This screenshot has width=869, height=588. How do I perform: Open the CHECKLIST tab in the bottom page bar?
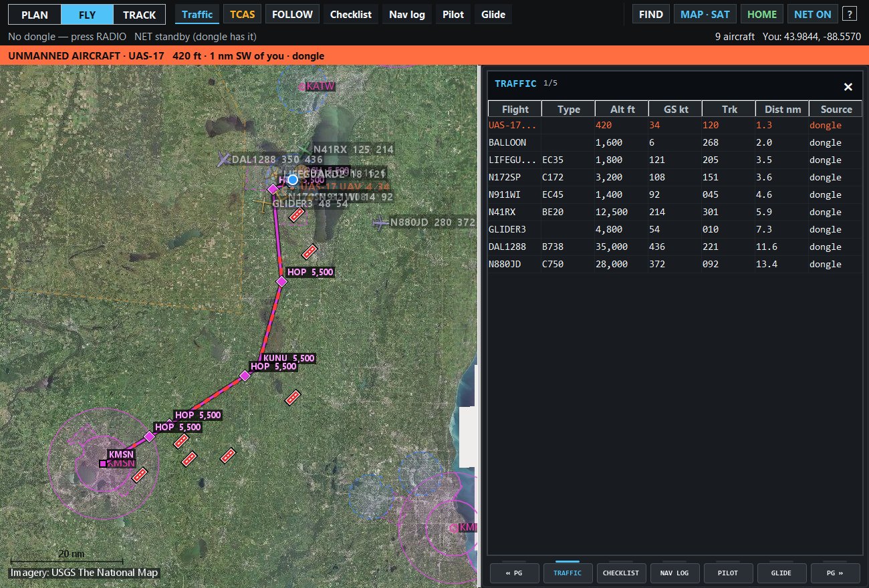[x=622, y=573]
